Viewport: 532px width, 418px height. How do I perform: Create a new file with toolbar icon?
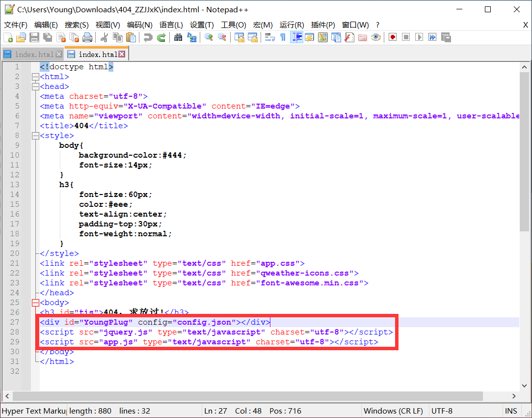pyautogui.click(x=8, y=37)
